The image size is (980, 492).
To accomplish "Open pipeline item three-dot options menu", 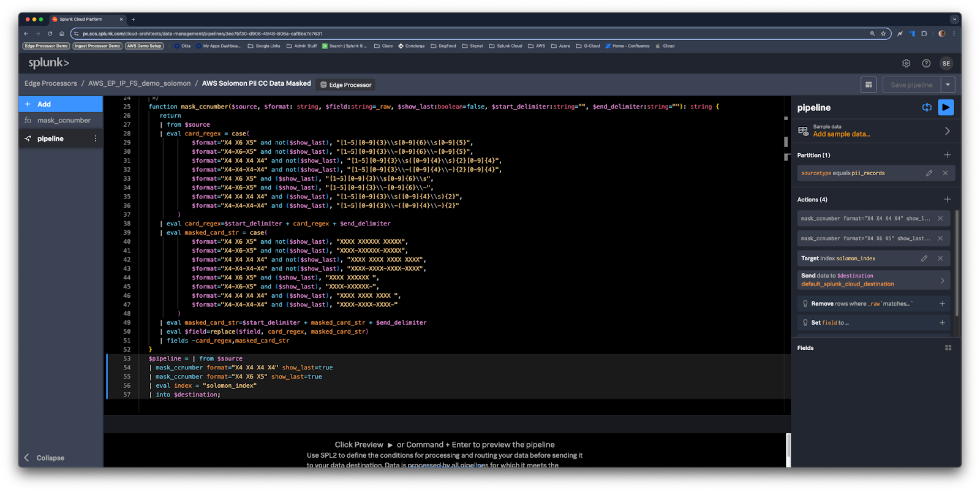I will pyautogui.click(x=96, y=138).
